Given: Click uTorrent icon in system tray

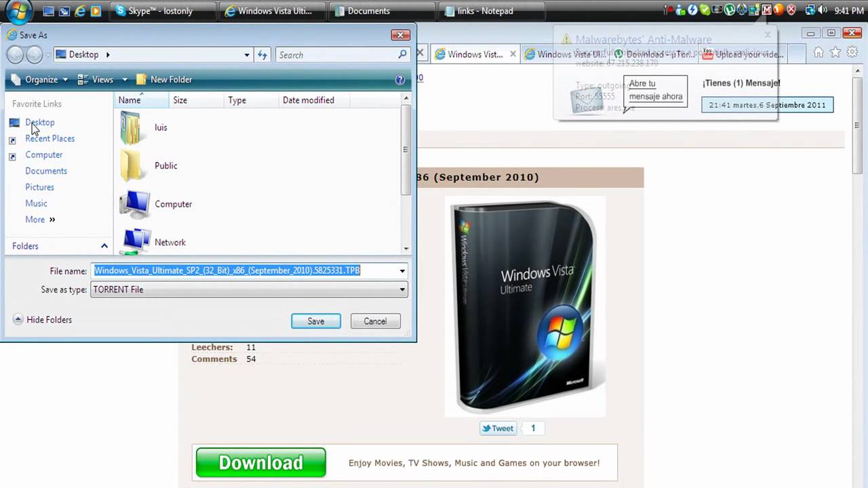Looking at the screenshot, I should [730, 9].
